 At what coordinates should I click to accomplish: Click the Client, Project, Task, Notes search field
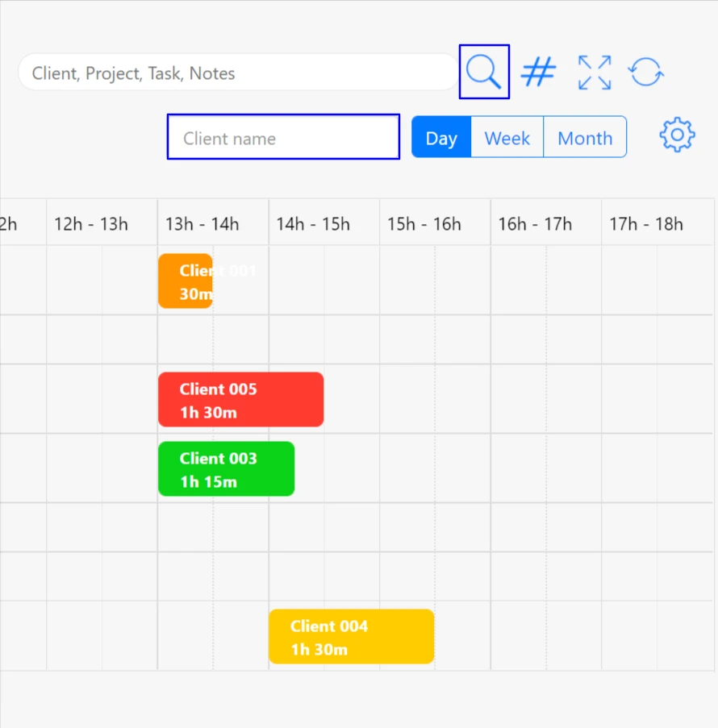pos(238,73)
